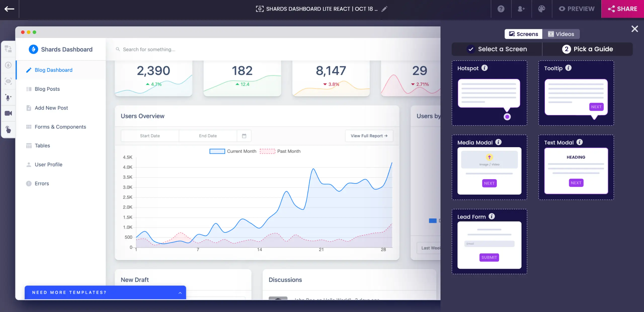Click NEXT in Tooltip preview

coord(596,107)
